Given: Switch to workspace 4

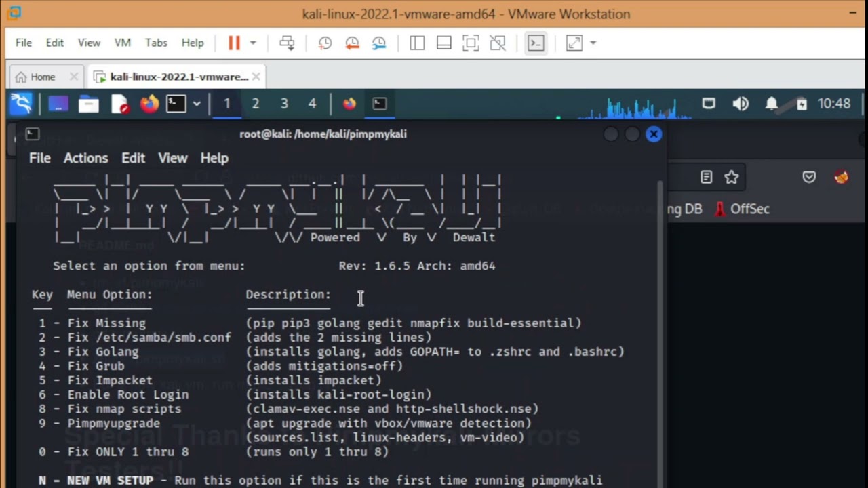Looking at the screenshot, I should pyautogui.click(x=312, y=104).
